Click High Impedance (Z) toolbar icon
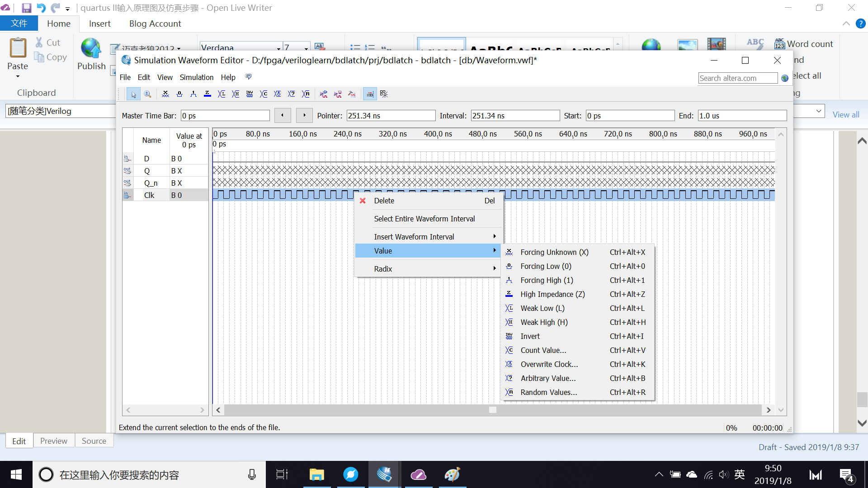868x488 pixels. 208,94
